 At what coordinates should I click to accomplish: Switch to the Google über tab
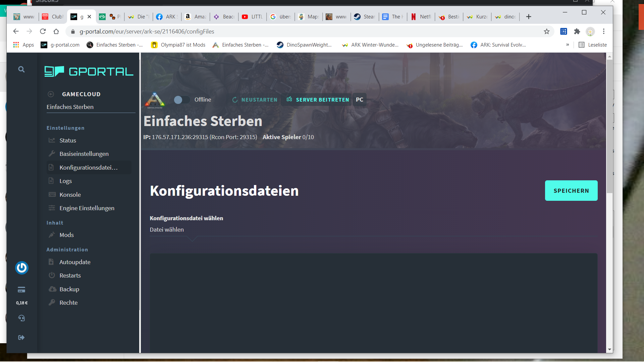coord(281,17)
